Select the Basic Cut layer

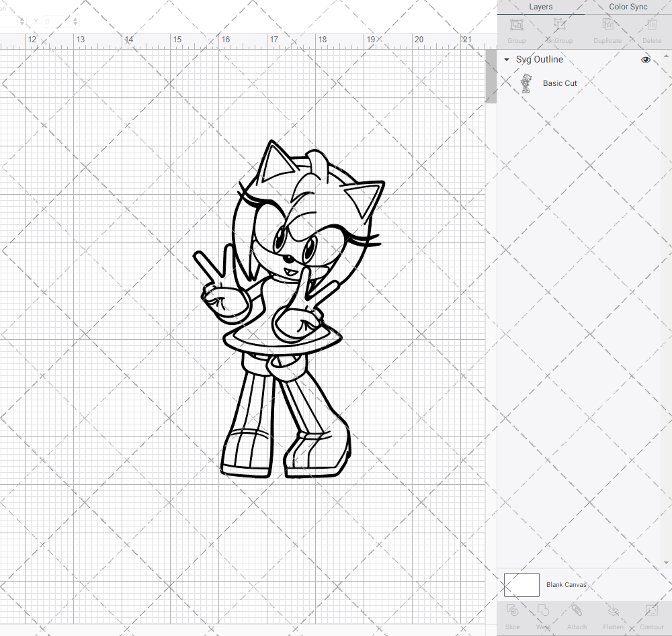560,83
